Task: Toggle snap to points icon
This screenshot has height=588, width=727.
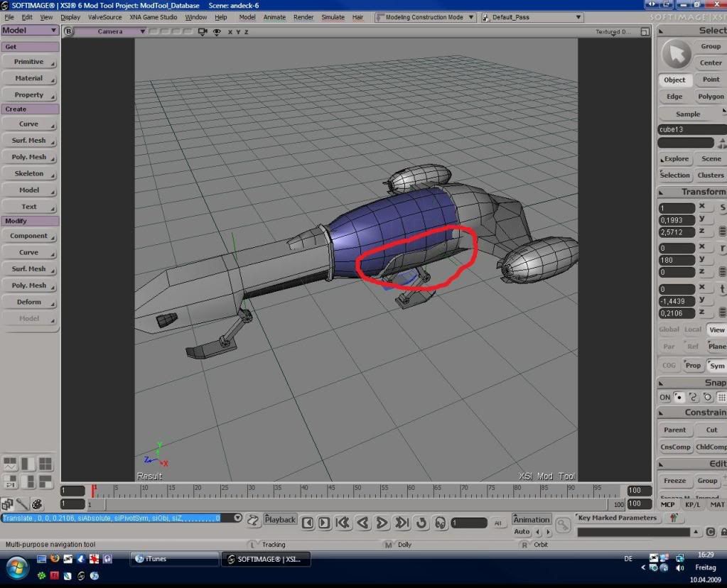Action: [679, 397]
